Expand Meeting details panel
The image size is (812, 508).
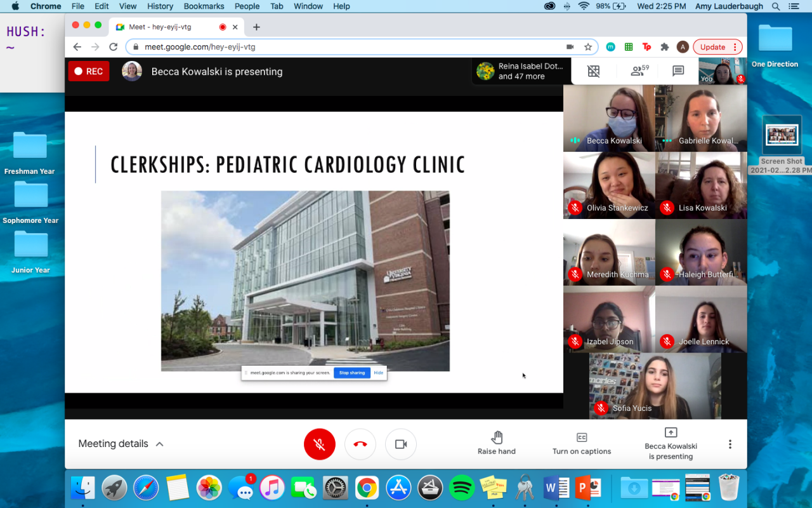[x=121, y=444]
